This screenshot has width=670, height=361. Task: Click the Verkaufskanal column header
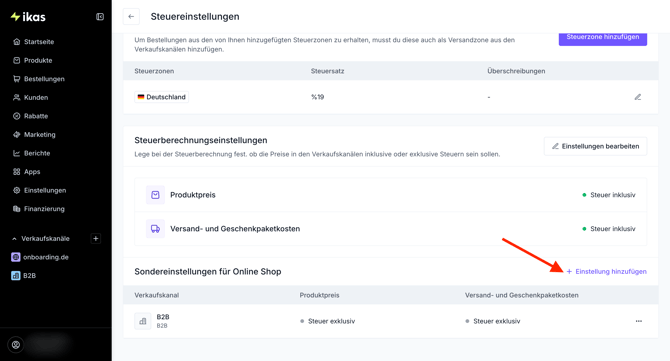coord(157,295)
